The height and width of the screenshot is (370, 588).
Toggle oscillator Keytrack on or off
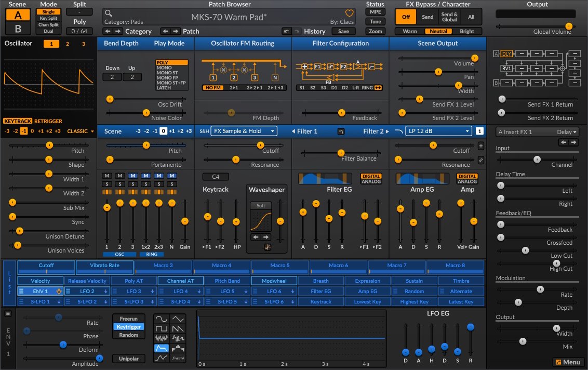pyautogui.click(x=18, y=121)
